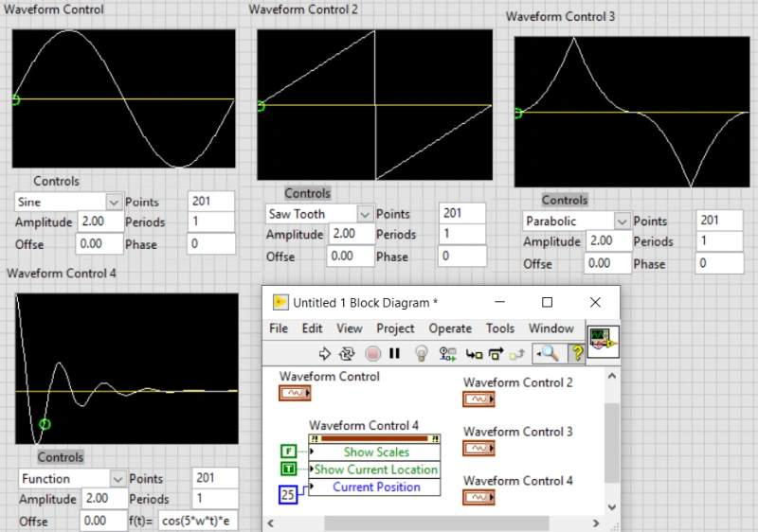The image size is (758, 532).
Task: Click the numeric constant 25
Action: click(x=288, y=495)
